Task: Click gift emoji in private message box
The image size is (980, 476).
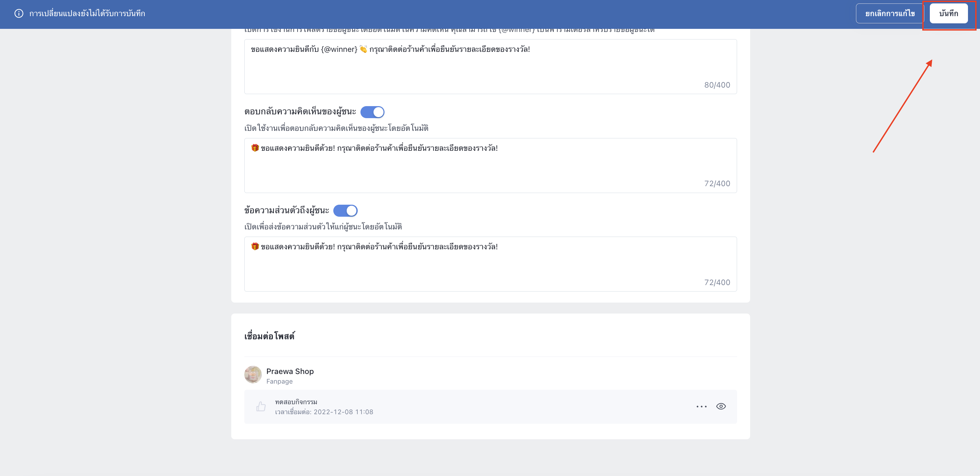Action: (255, 247)
